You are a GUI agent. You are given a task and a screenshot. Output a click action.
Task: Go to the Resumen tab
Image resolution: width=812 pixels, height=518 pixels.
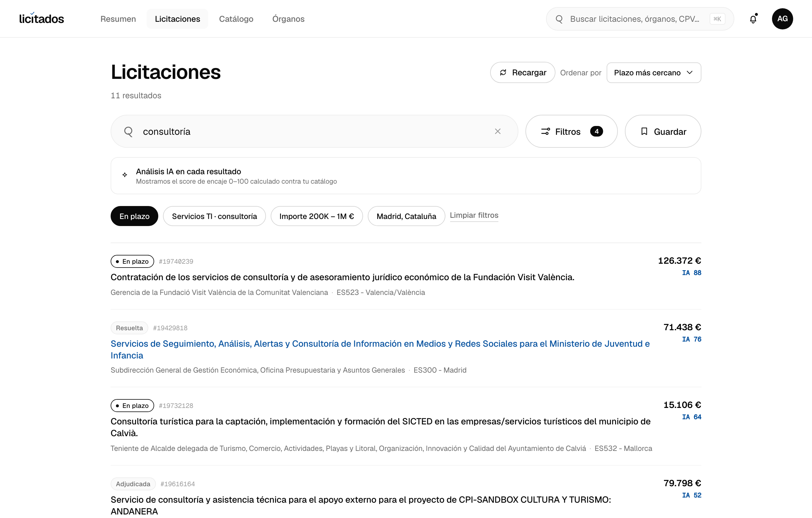(x=118, y=19)
